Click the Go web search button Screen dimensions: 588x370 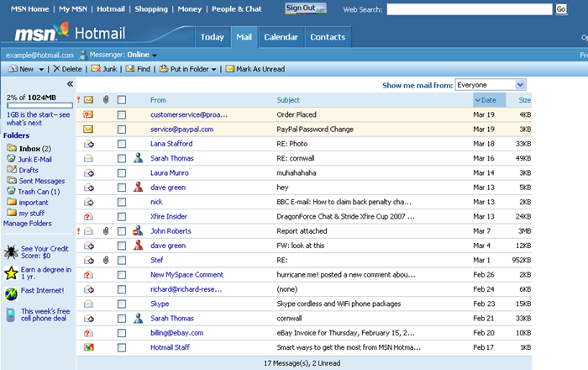[x=561, y=9]
